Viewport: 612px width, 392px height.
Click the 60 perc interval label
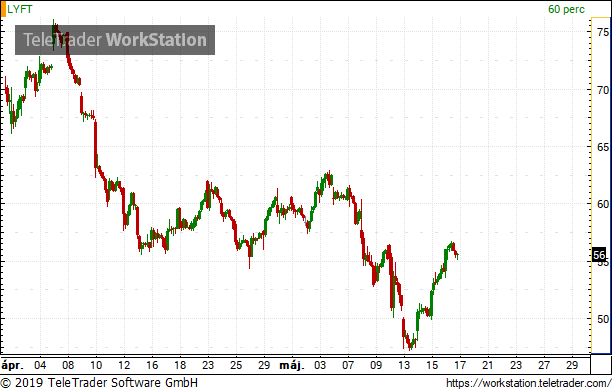(x=566, y=9)
